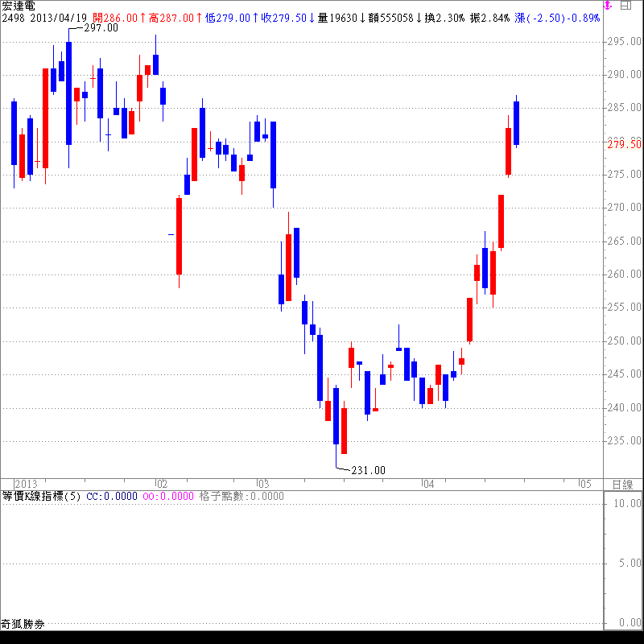644x644 pixels.
Task: Click the red 279.50 current price label
Action: tap(624, 144)
